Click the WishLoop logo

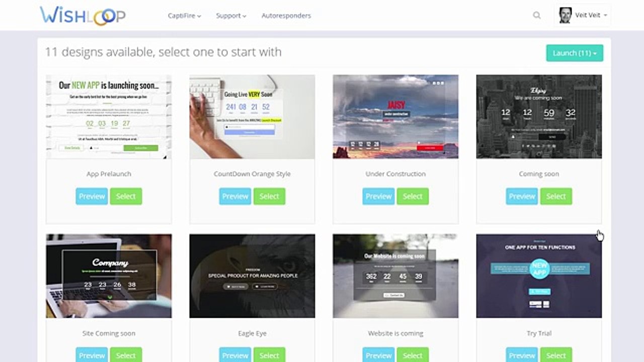(x=83, y=15)
